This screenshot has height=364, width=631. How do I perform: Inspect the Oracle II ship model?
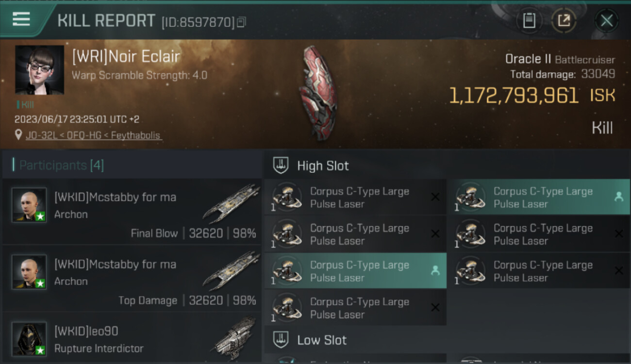pyautogui.click(x=318, y=92)
